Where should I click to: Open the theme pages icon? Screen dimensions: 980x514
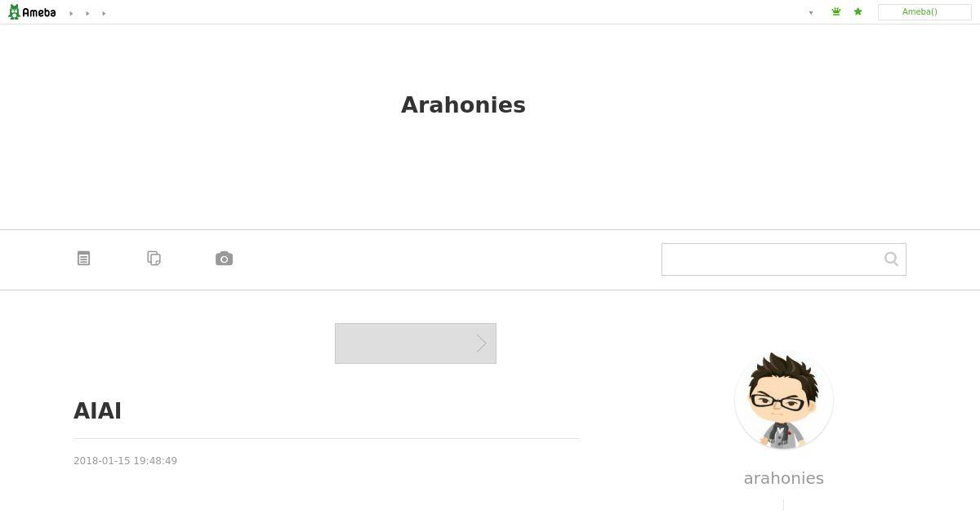click(x=154, y=259)
